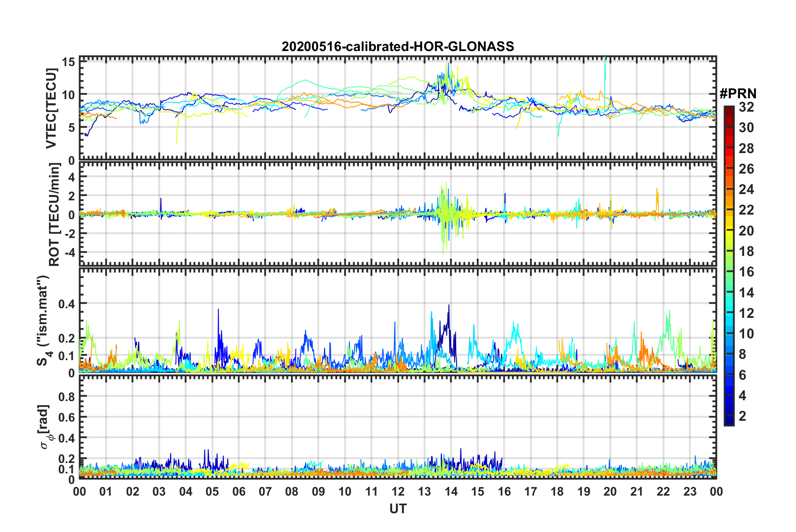Click colorbar tick label 24
Image resolution: width=796 pixels, height=532 pixels.
[746, 189]
